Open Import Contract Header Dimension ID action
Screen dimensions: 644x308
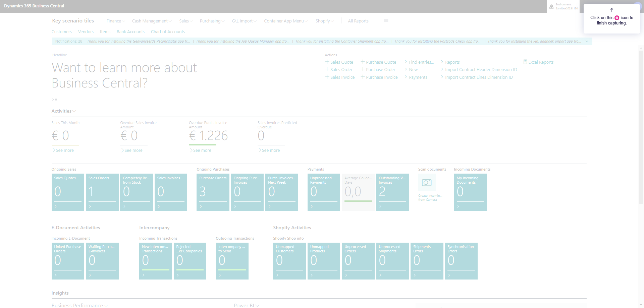tap(481, 69)
